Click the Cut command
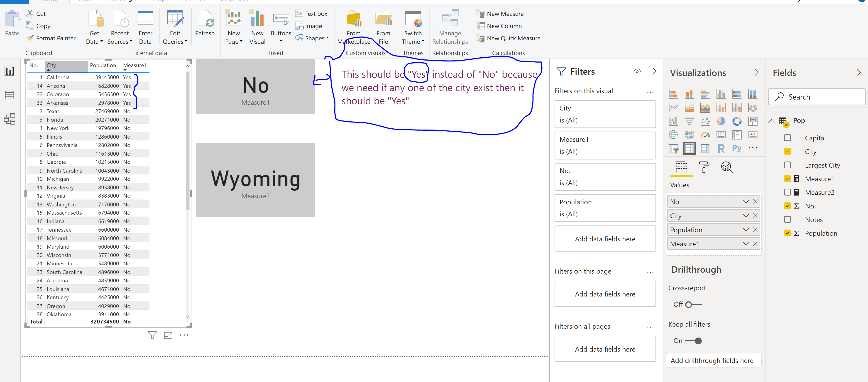868x382 pixels. point(36,13)
